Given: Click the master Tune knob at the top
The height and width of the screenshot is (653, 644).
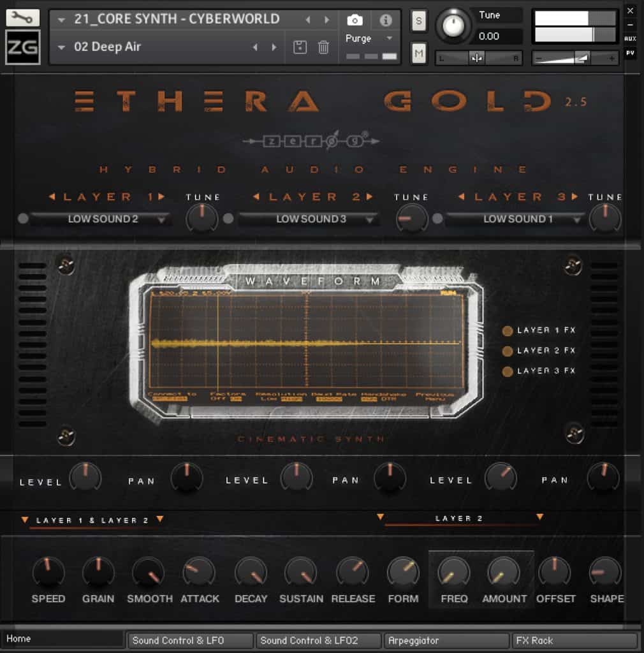Looking at the screenshot, I should [x=453, y=25].
